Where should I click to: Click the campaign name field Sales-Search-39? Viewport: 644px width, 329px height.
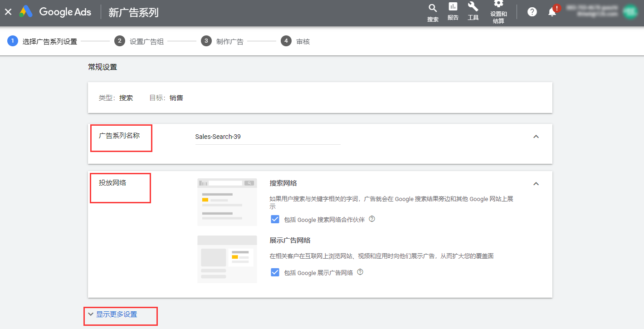[x=268, y=137]
